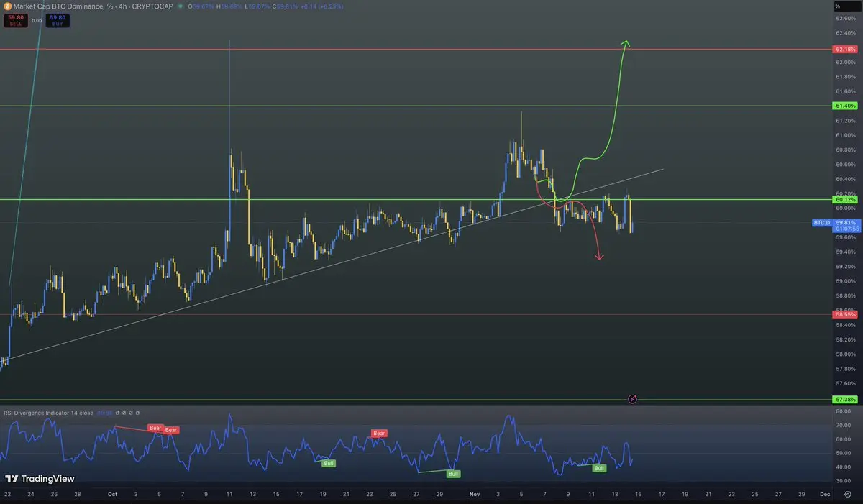This screenshot has width=863, height=504.
Task: Select the Bear label near October 23
Action: pyautogui.click(x=379, y=433)
